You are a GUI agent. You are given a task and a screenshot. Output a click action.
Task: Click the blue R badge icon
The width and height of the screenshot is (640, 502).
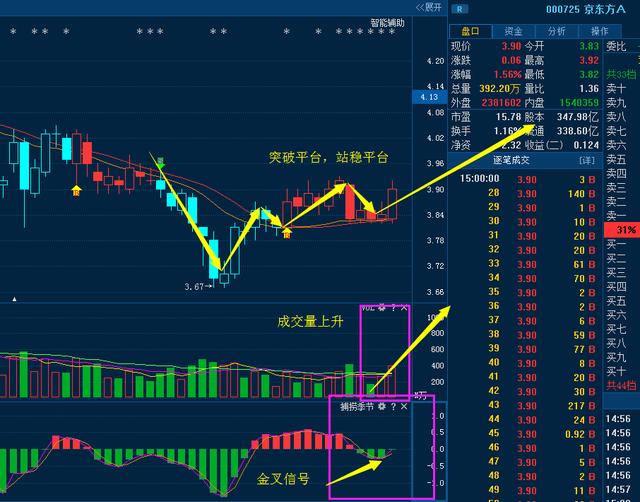[x=460, y=9]
